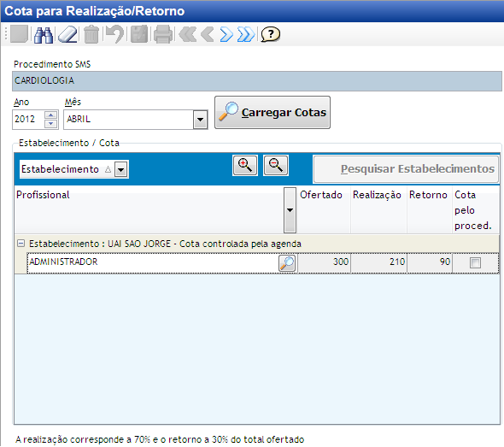Screen dimensions: 504x447
Task: Click the eraser clear icon
Action: pos(67,35)
